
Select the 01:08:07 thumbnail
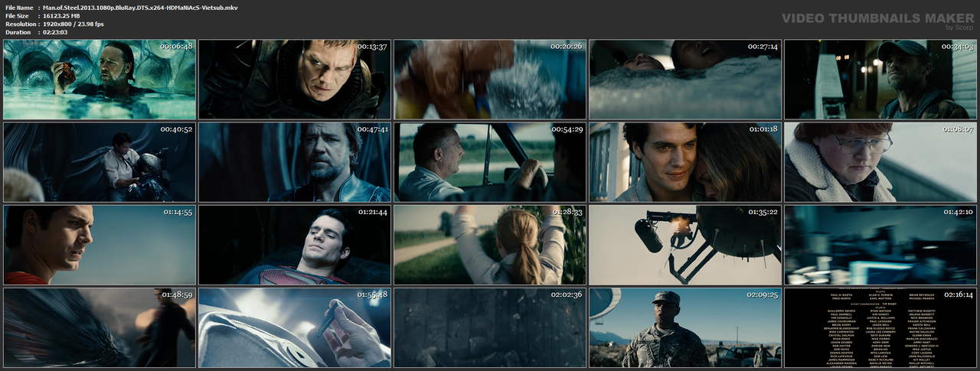tap(880, 162)
